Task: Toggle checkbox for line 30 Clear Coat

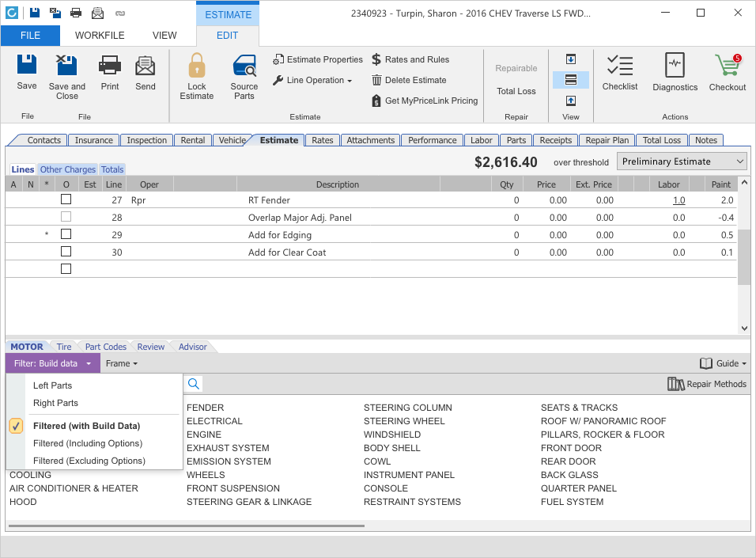Action: point(66,252)
